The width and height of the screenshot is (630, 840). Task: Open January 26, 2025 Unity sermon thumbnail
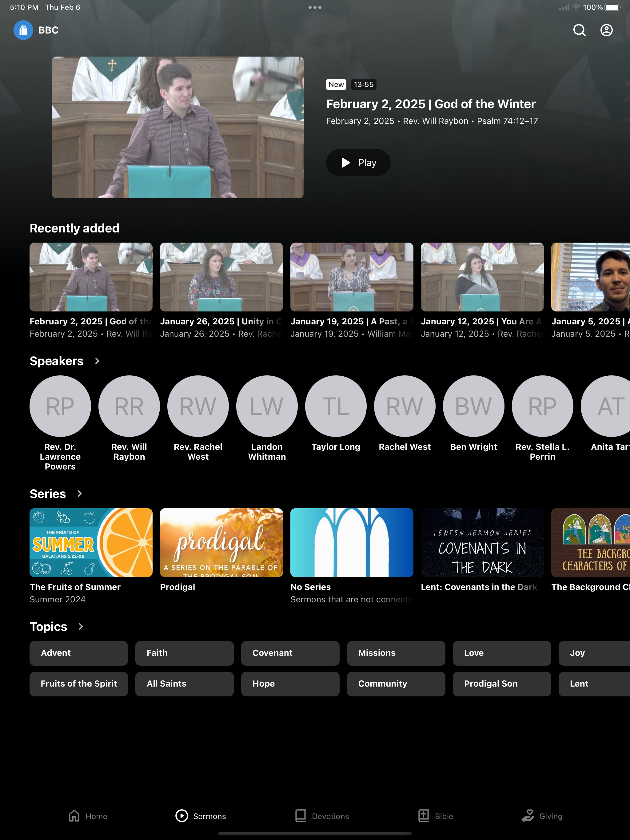click(x=221, y=277)
